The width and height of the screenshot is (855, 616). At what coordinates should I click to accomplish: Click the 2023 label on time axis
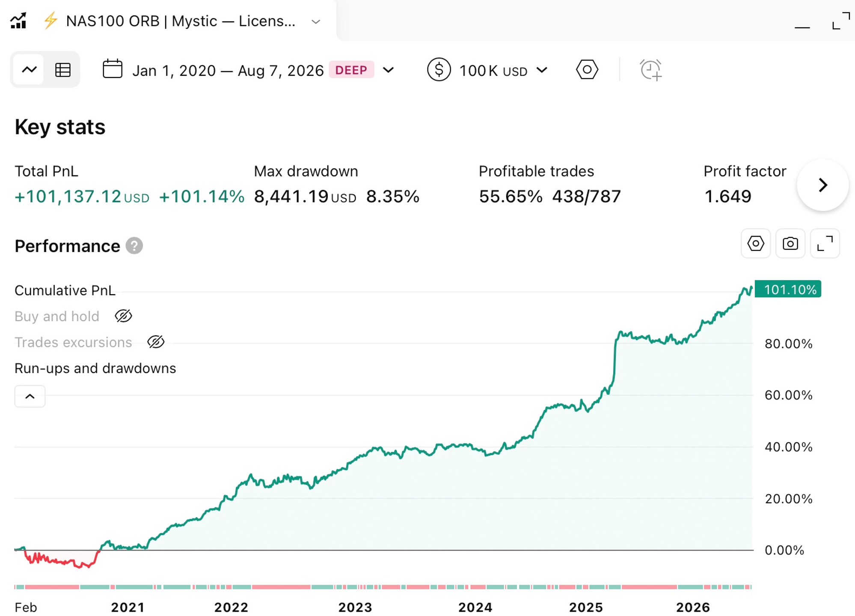pyautogui.click(x=355, y=607)
